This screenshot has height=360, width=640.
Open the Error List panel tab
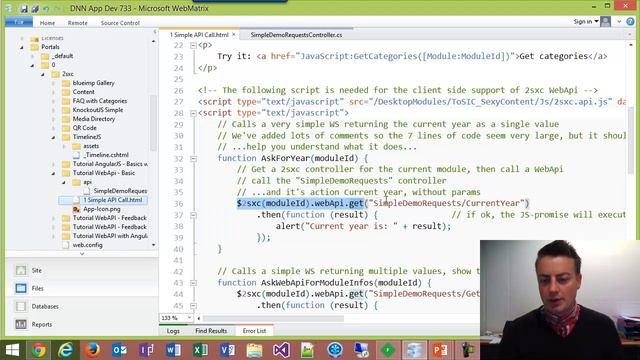254,331
